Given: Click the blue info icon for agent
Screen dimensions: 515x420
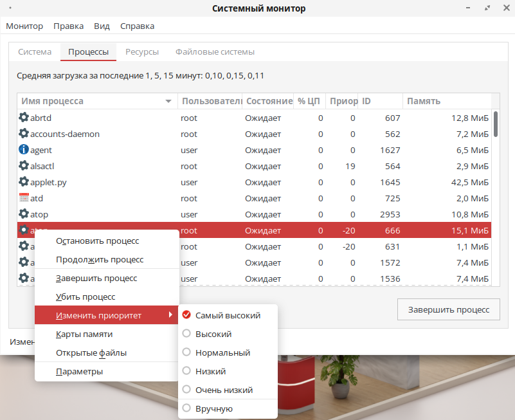Looking at the screenshot, I should [24, 150].
